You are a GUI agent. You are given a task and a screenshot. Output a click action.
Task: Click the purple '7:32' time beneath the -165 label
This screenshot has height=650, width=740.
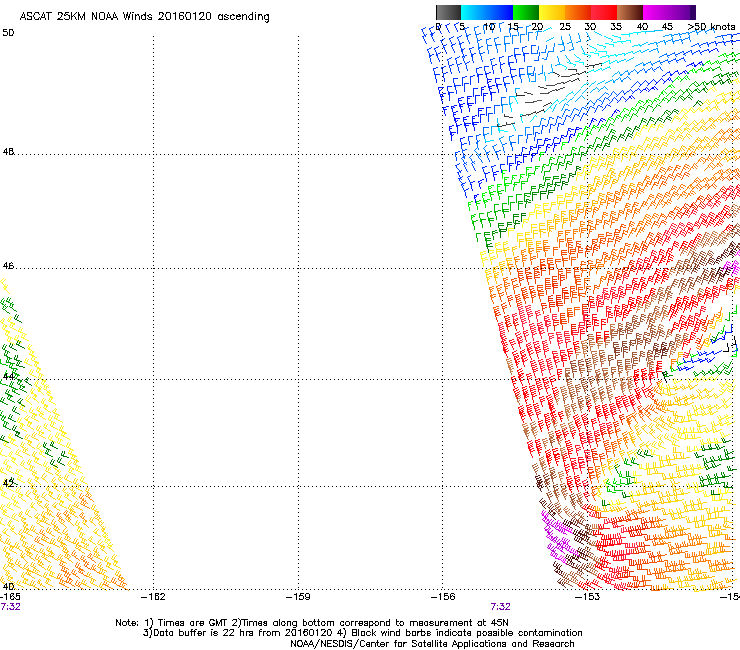coord(10,607)
